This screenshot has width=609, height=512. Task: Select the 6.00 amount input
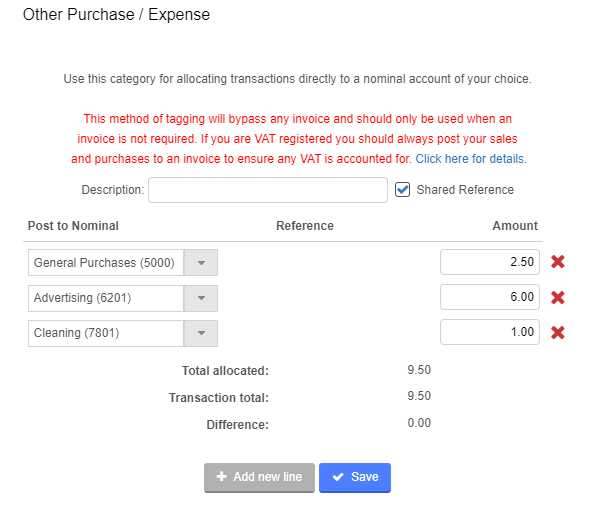[x=490, y=297]
